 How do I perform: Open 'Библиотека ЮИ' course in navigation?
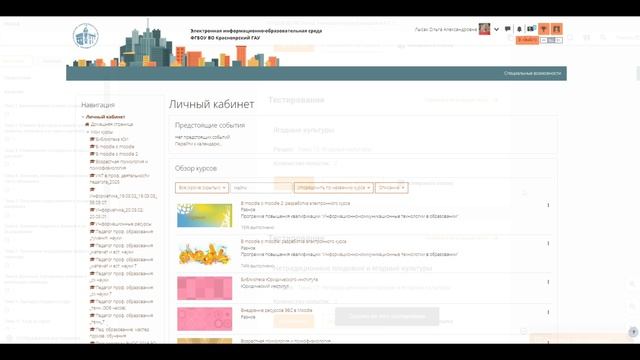tap(112, 139)
